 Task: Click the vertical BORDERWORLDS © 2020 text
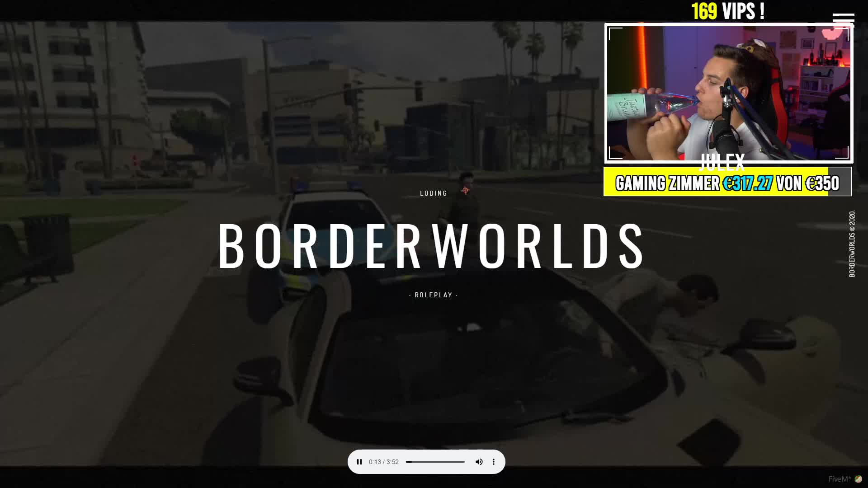[x=852, y=244]
